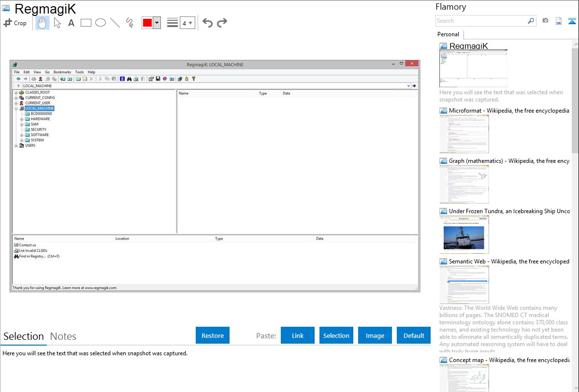Screen dimensions: 579x392
Task: Click the Restore button
Action: coord(213,335)
